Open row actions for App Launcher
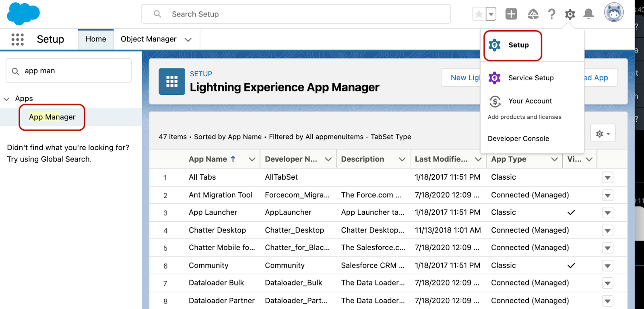 click(x=607, y=213)
